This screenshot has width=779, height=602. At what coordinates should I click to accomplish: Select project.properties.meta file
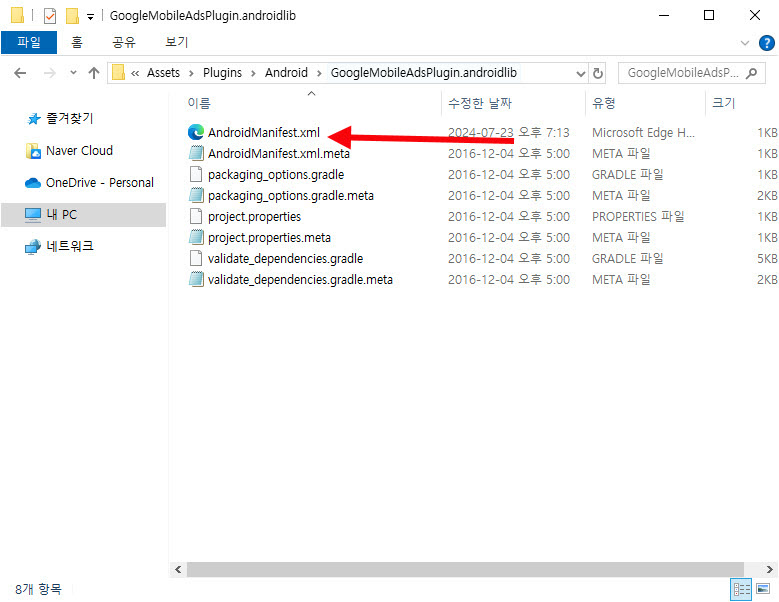pos(269,237)
